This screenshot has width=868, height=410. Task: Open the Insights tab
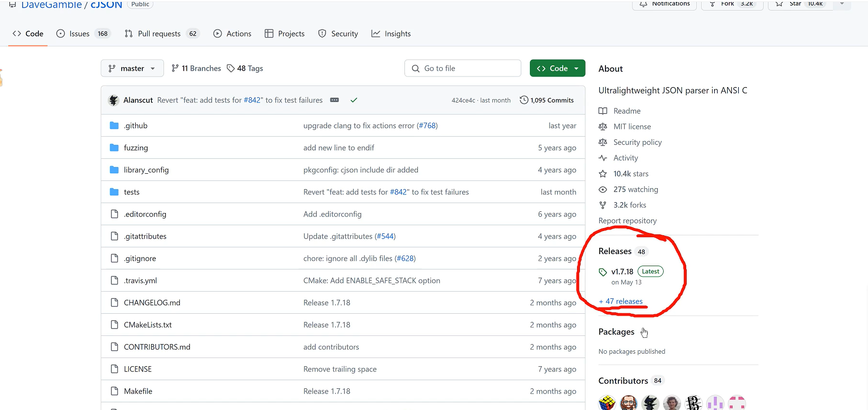click(391, 34)
